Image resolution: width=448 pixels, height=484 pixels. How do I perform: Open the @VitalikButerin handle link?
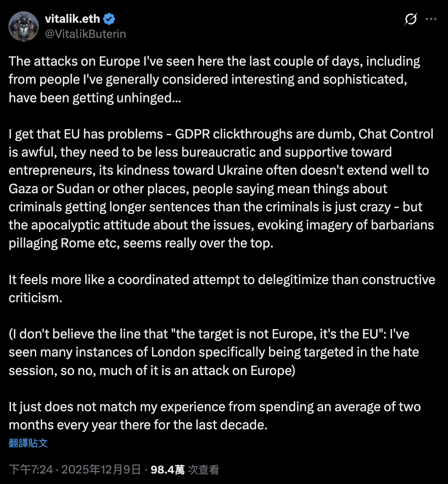click(85, 34)
